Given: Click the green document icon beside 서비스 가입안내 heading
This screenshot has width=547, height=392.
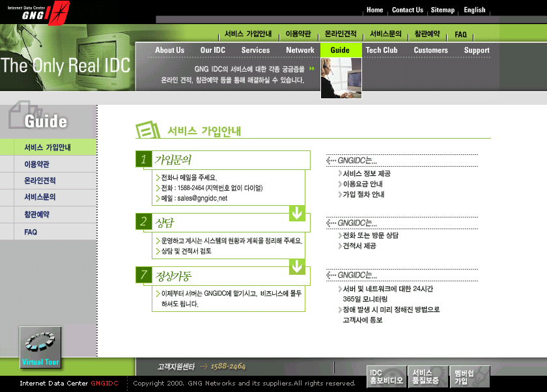Looking at the screenshot, I should (x=148, y=130).
